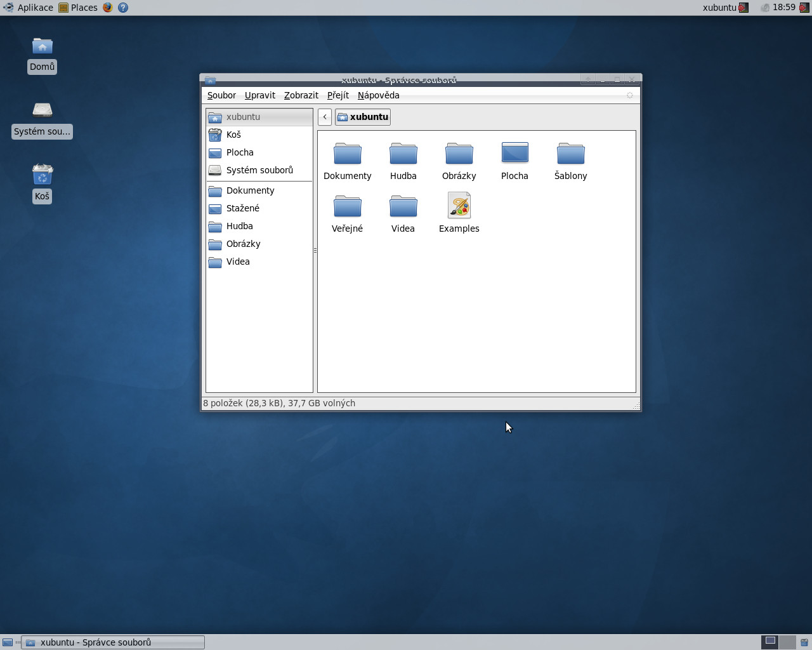
Task: Select the Examples file icon
Action: pyautogui.click(x=459, y=206)
